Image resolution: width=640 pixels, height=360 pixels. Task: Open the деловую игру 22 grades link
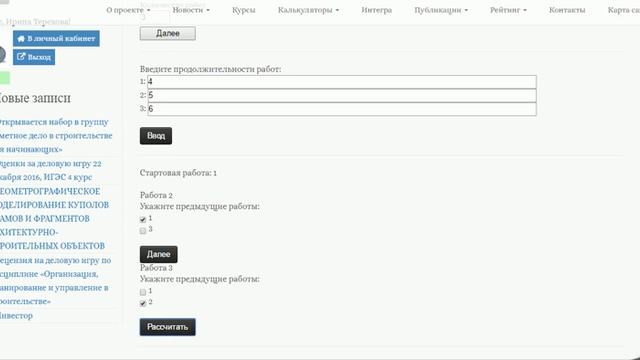point(51,170)
